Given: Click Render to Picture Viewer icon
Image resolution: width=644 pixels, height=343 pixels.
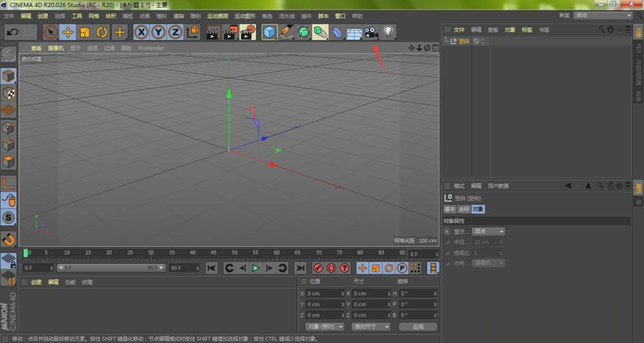Looking at the screenshot, I should click(230, 32).
